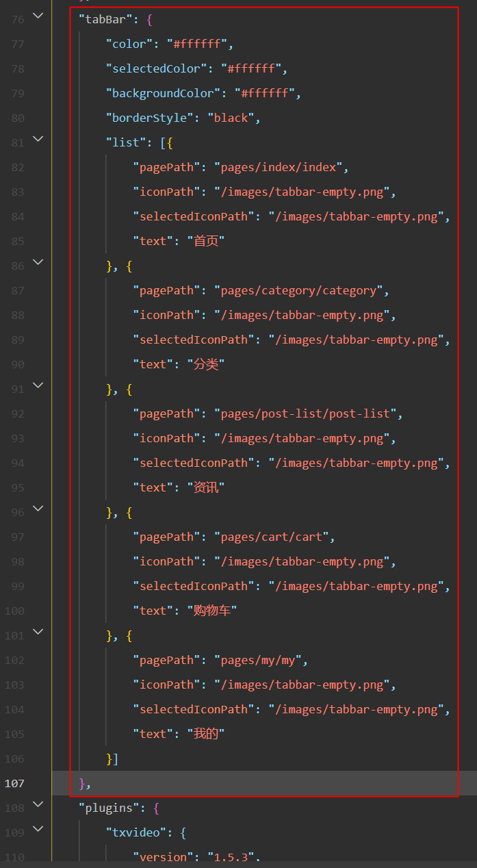
Task: Click the "pagePath" key on line 82
Action: 166,167
